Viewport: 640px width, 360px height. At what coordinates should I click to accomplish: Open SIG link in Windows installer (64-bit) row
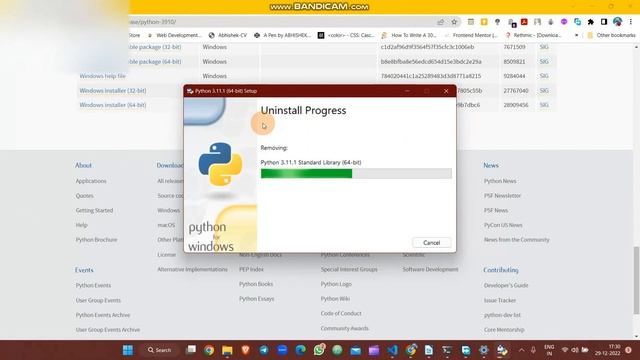(x=544, y=105)
